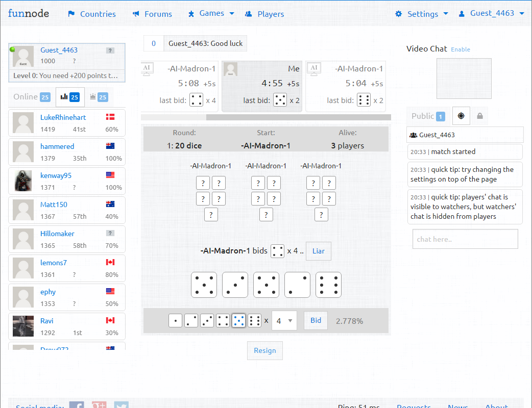Click the Forums megaphone icon

pos(136,14)
